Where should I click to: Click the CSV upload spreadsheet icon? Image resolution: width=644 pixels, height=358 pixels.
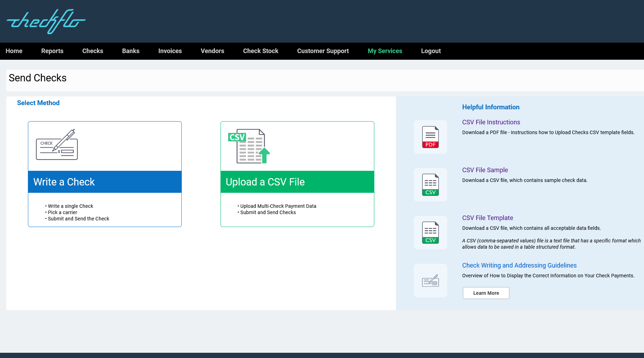coord(249,146)
